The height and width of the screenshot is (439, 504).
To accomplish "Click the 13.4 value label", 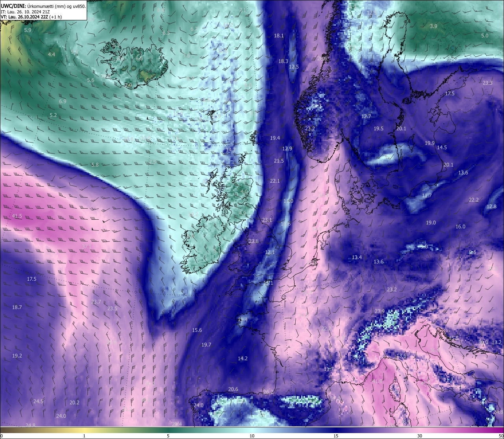I will tap(357, 257).
